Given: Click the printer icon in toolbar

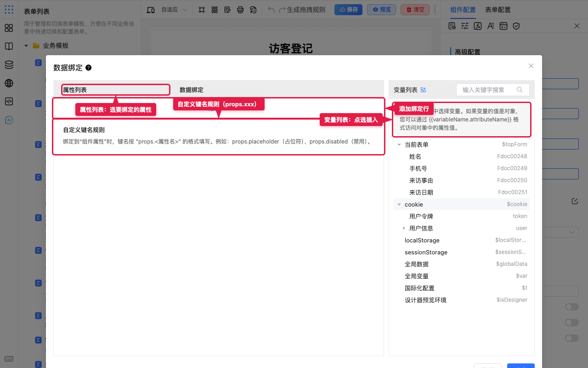Looking at the screenshot, I should [x=240, y=10].
